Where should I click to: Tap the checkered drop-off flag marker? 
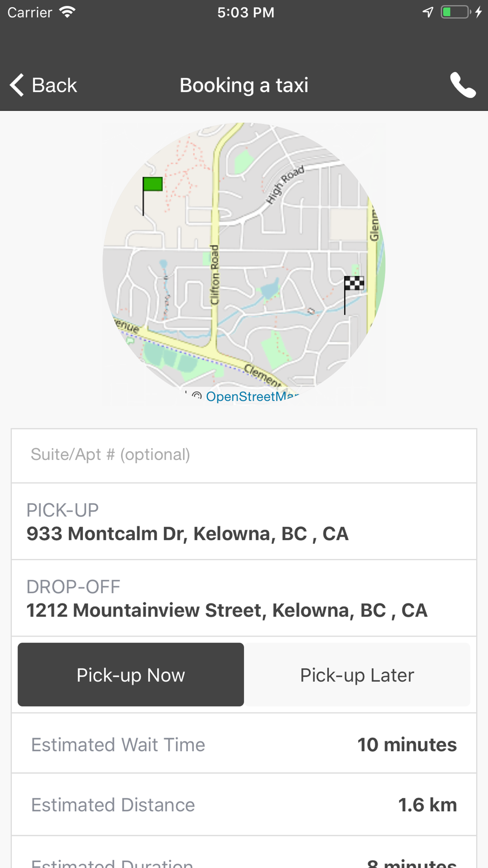354,284
